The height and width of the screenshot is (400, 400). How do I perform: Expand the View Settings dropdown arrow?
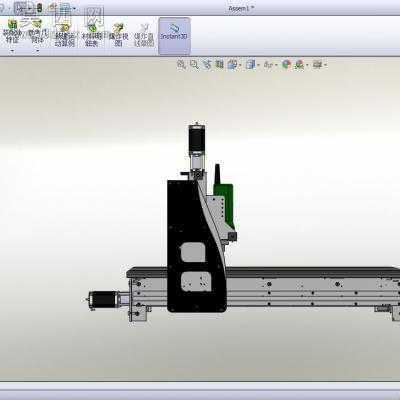[325, 65]
